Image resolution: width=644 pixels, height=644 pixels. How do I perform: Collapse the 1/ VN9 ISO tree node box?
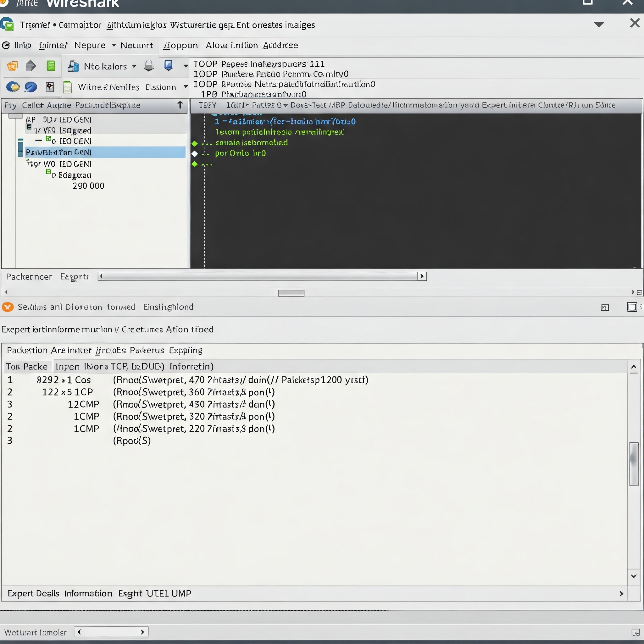[29, 127]
